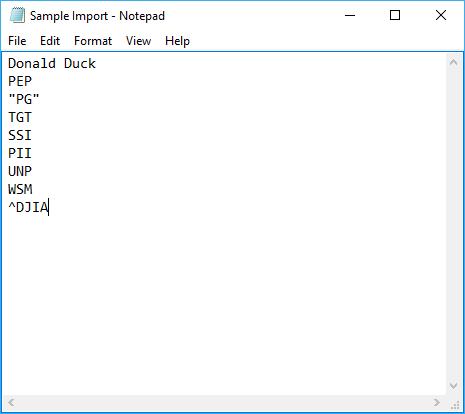Open the View menu
The image size is (465, 414).
[x=138, y=41]
